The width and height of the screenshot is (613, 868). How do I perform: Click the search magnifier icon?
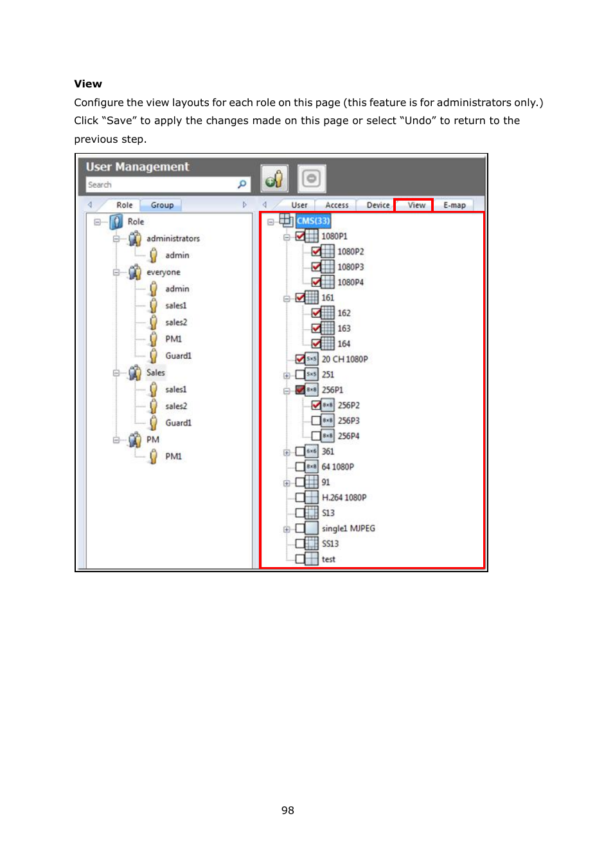coord(242,185)
